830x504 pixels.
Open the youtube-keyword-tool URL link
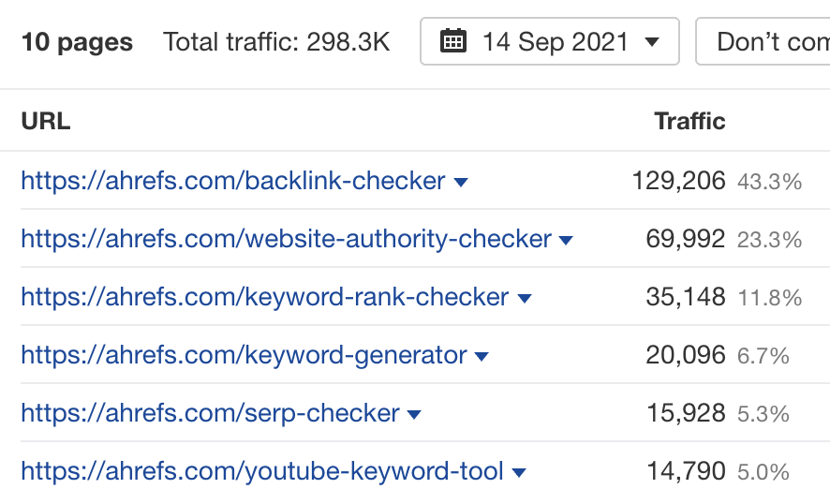(x=262, y=471)
